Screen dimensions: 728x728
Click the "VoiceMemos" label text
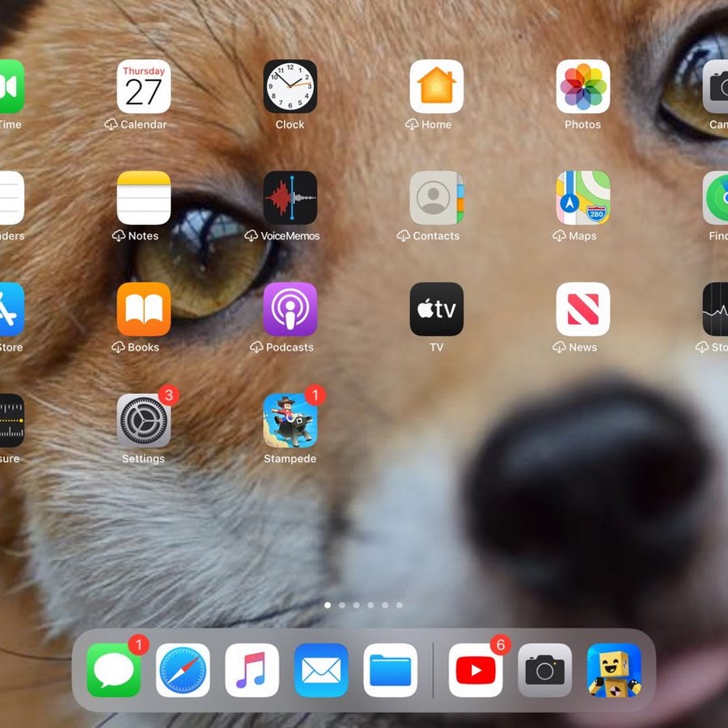pyautogui.click(x=290, y=236)
